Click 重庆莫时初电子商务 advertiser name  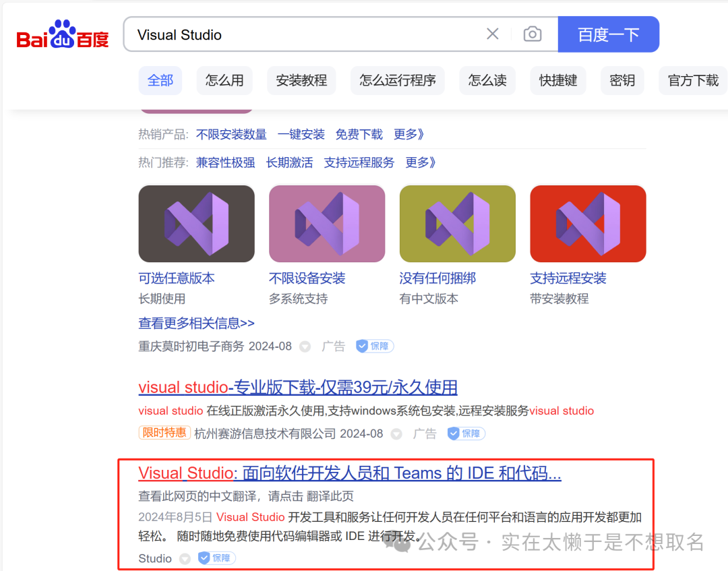click(x=191, y=347)
